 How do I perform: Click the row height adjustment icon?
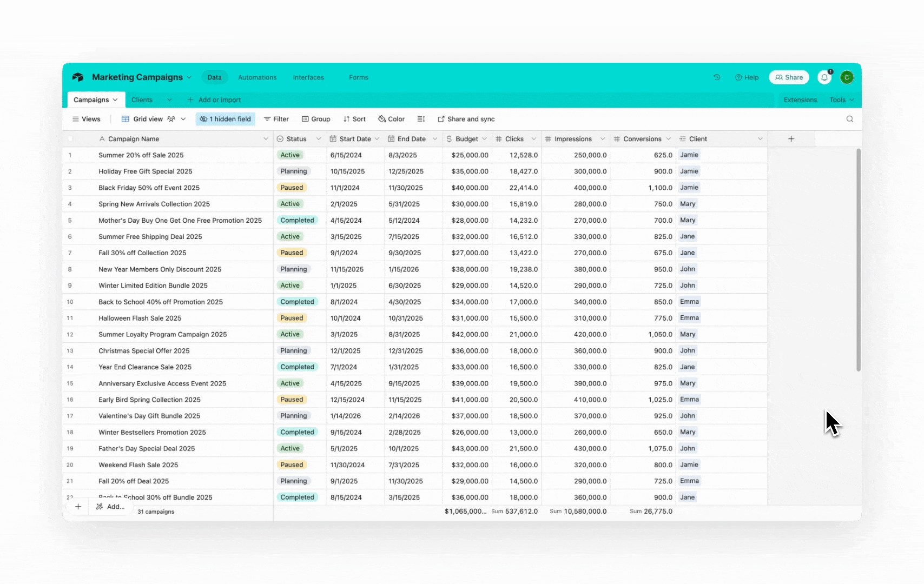[421, 119]
